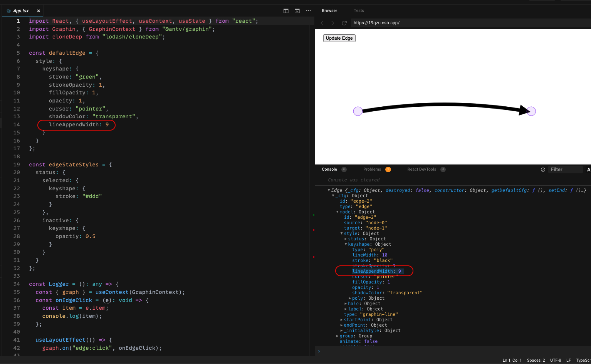Expand the startPoint object node
This screenshot has height=364, width=591.
click(342, 320)
